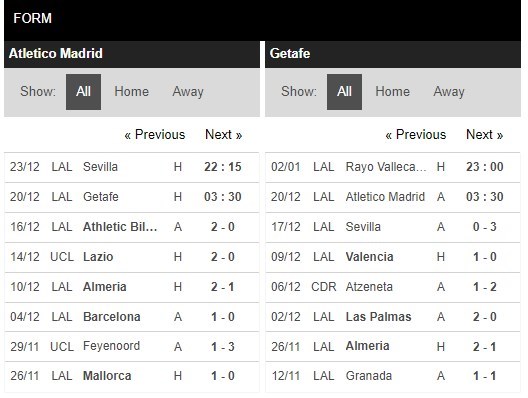Image resolution: width=528 pixels, height=398 pixels.
Task: Show Home matches for Atletico Madrid
Action: (x=131, y=92)
